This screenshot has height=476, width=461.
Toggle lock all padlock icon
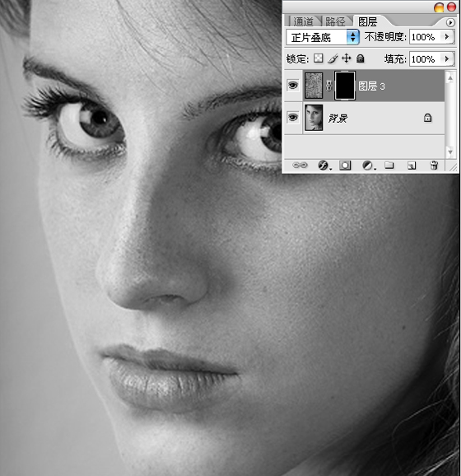pos(361,58)
